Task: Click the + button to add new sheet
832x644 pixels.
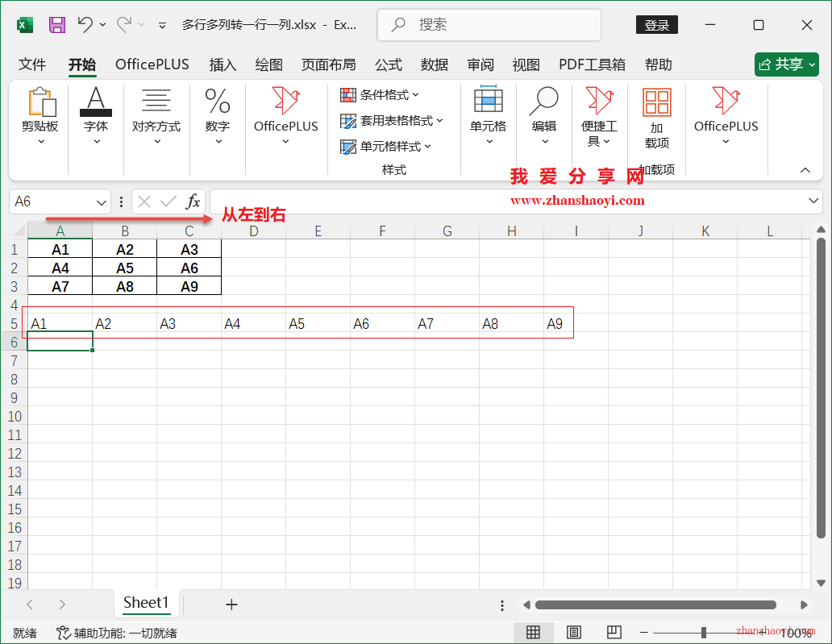Action: 231,604
